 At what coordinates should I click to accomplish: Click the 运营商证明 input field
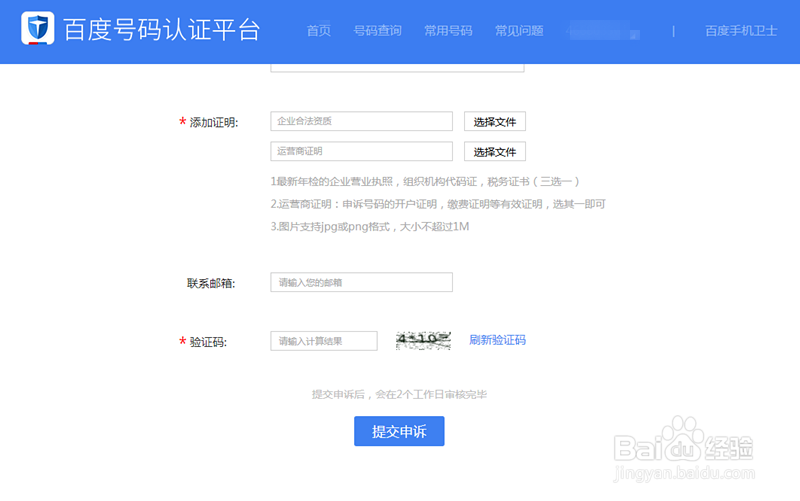361,151
